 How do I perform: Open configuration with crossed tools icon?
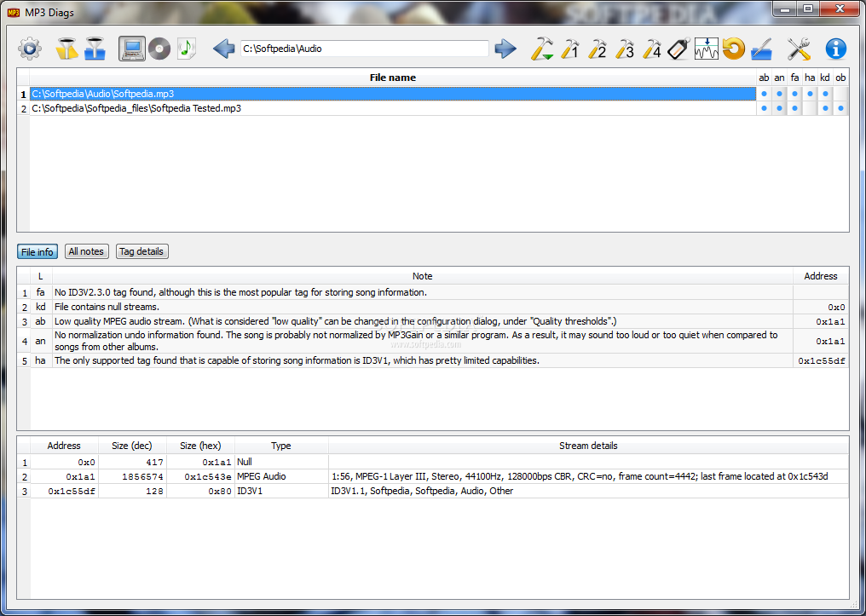pyautogui.click(x=799, y=49)
